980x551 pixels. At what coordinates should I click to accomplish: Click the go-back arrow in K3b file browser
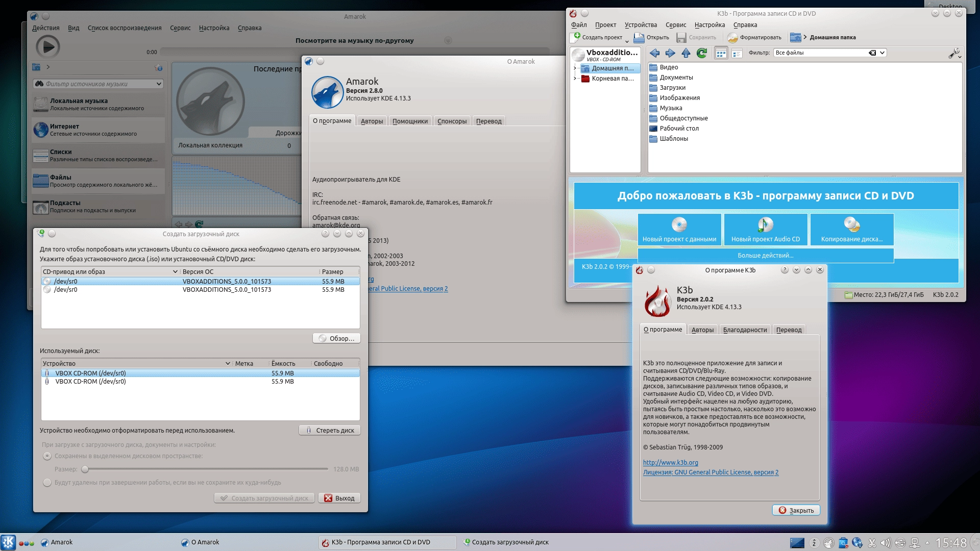(x=654, y=53)
